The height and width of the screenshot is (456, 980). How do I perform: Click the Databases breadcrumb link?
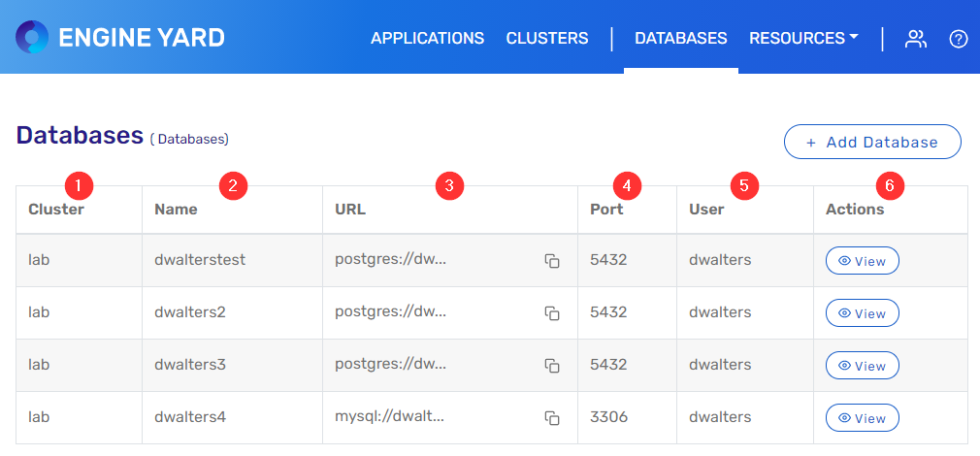[x=190, y=140]
